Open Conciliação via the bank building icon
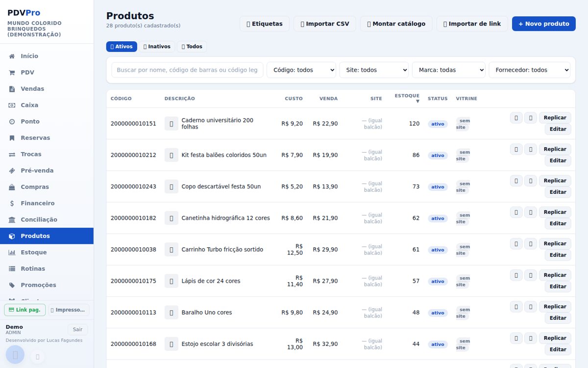The height and width of the screenshot is (368, 588). point(12,220)
